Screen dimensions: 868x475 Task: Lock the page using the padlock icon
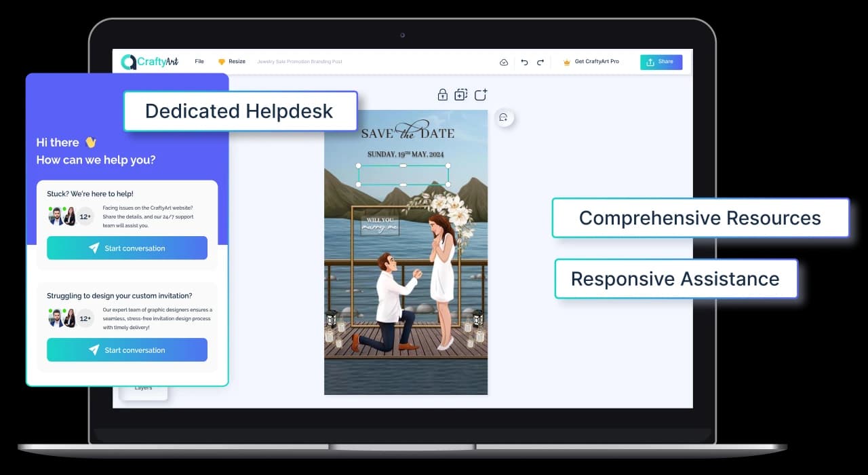[443, 95]
